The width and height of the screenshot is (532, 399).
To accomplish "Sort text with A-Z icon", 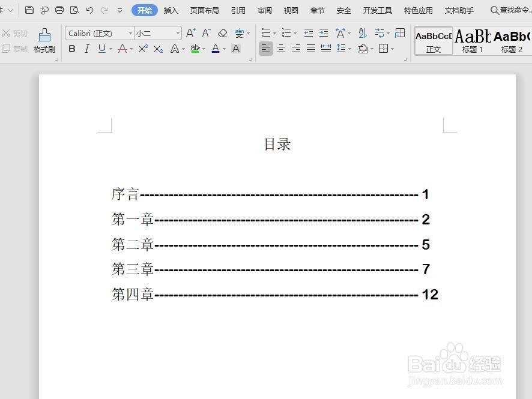I will [362, 33].
